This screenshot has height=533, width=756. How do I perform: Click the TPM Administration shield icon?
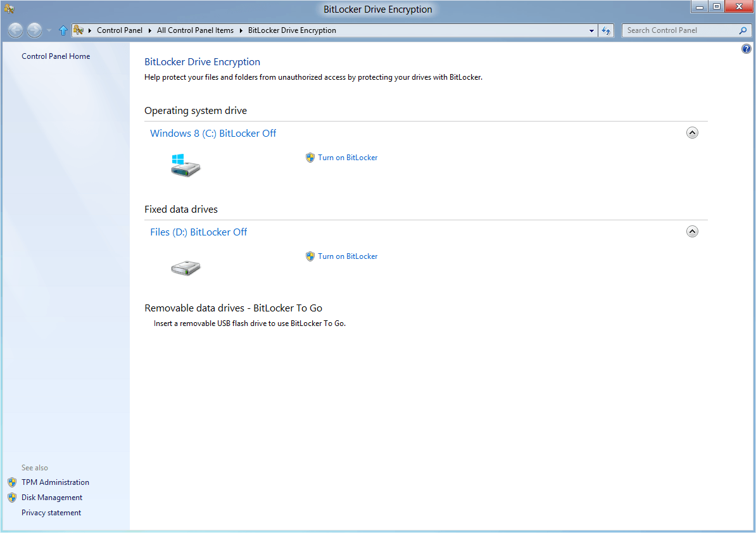pyautogui.click(x=12, y=482)
